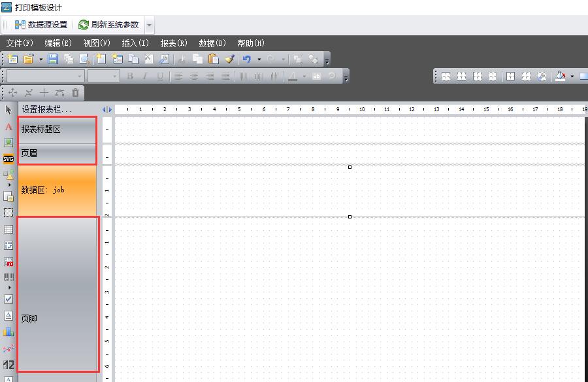Select the text label tool
The height and width of the screenshot is (382, 588).
(x=8, y=126)
